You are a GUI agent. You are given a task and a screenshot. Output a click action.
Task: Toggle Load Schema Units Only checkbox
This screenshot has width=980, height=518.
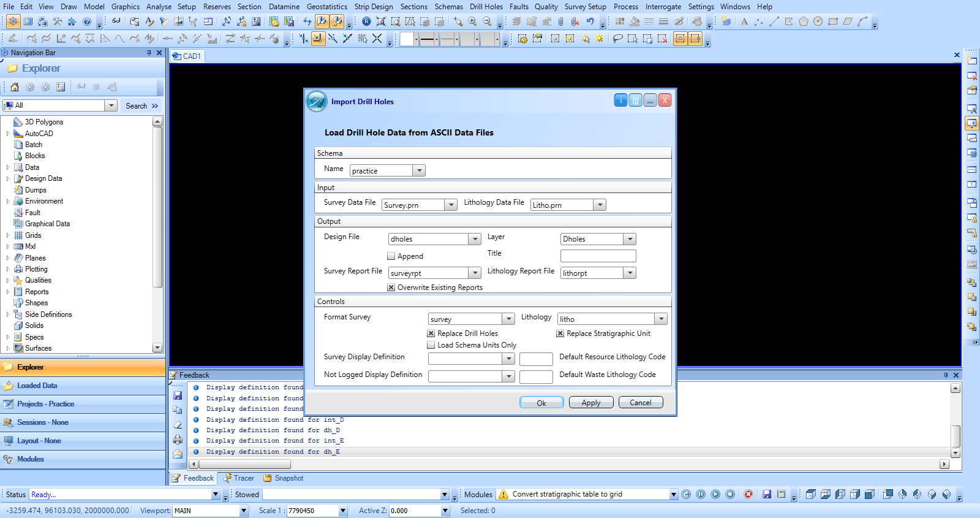pyautogui.click(x=431, y=345)
